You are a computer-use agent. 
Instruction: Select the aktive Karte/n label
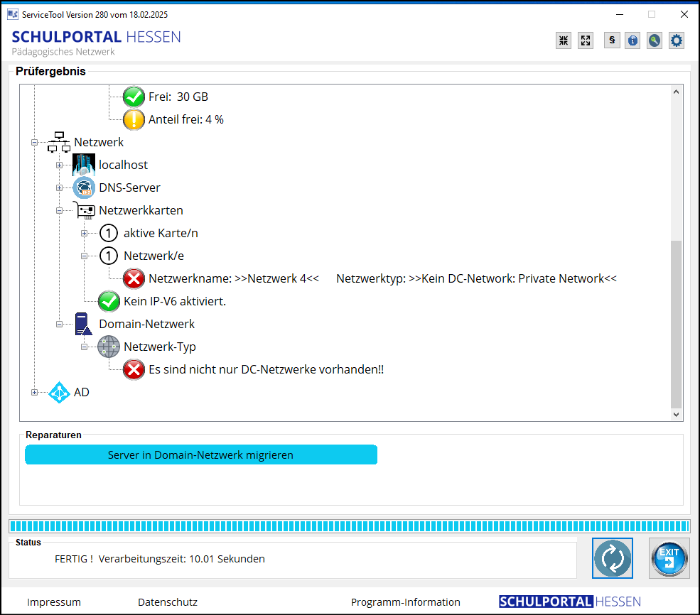(161, 233)
